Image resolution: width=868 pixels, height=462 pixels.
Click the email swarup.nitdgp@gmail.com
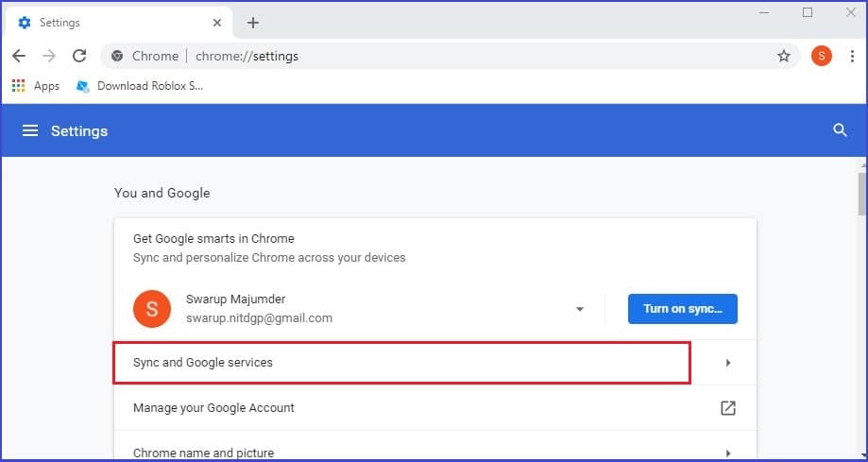[259, 318]
